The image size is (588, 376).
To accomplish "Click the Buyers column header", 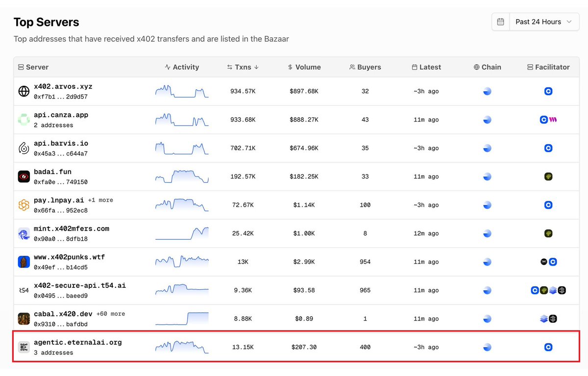I will click(365, 67).
